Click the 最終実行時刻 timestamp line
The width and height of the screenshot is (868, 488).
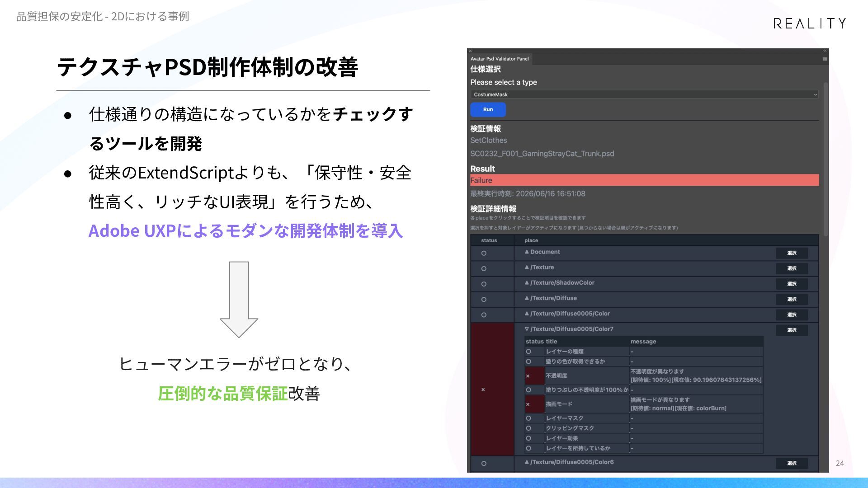(528, 194)
